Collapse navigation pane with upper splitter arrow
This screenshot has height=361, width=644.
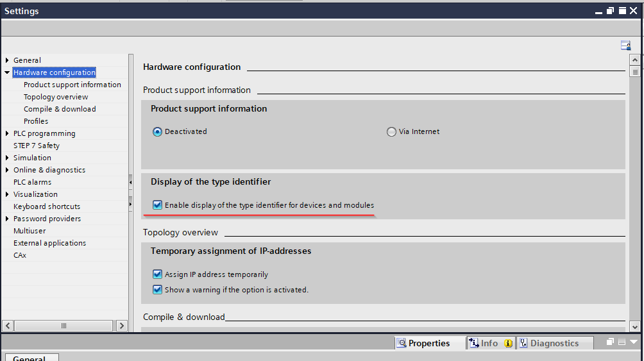pyautogui.click(x=131, y=182)
